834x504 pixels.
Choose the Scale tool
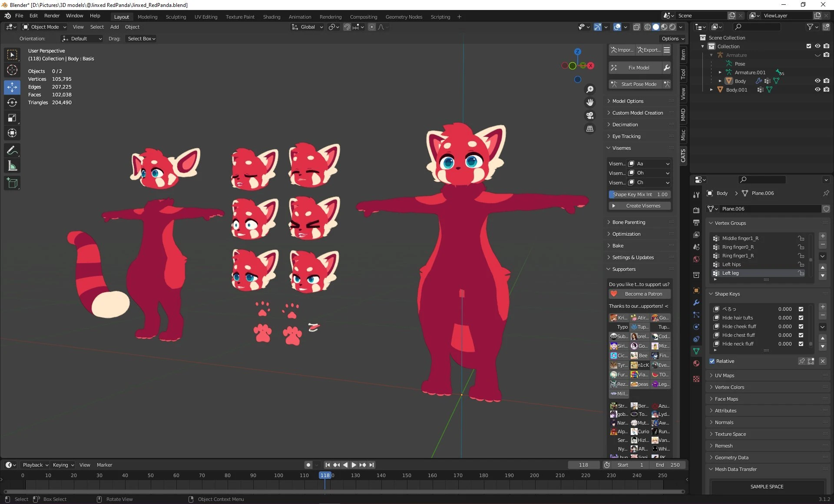tap(12, 118)
